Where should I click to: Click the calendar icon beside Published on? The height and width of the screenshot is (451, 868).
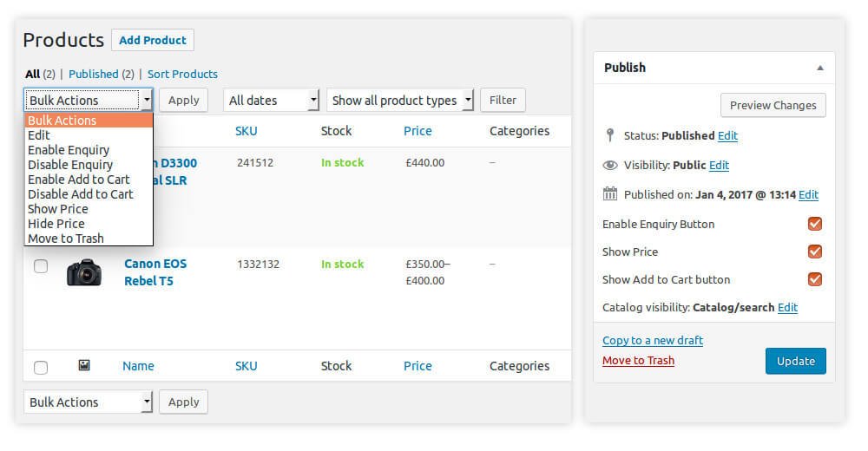pyautogui.click(x=609, y=193)
